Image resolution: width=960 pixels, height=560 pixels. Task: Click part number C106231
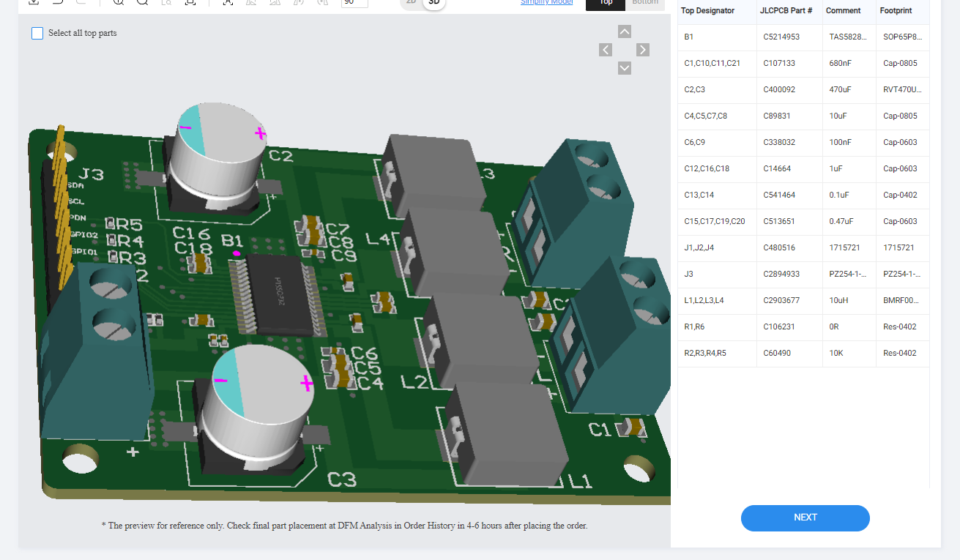[x=779, y=326]
